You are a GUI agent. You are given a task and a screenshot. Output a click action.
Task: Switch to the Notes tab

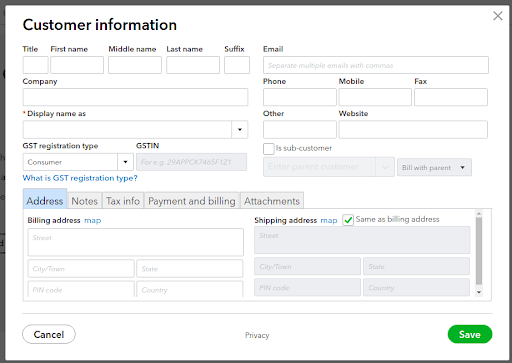[x=84, y=201]
